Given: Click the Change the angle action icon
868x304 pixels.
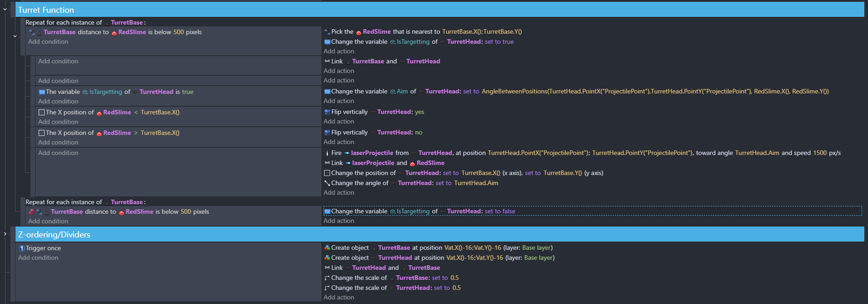Looking at the screenshot, I should pos(327,183).
